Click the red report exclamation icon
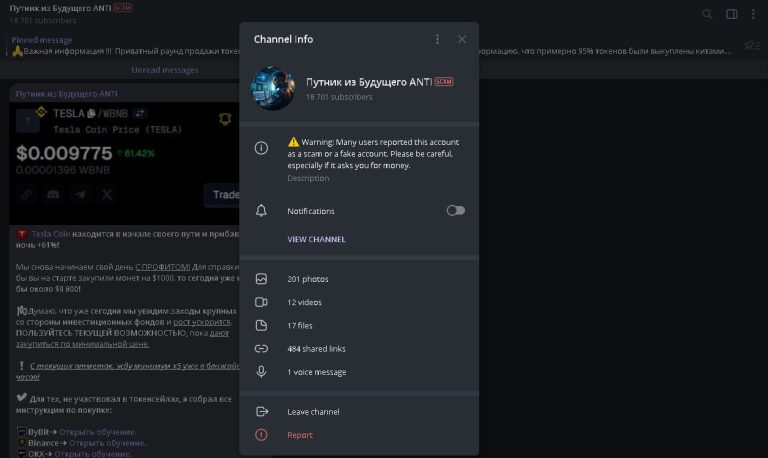768x458 pixels. point(261,435)
